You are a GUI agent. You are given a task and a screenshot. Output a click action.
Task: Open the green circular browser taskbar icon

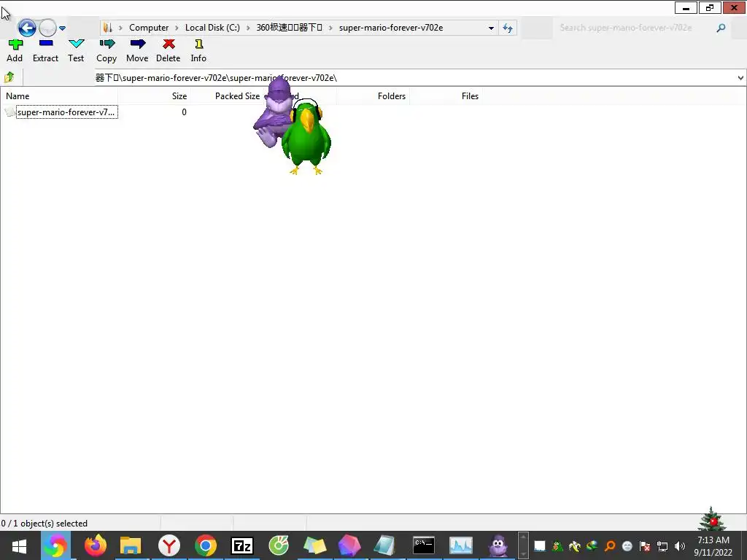click(279, 545)
